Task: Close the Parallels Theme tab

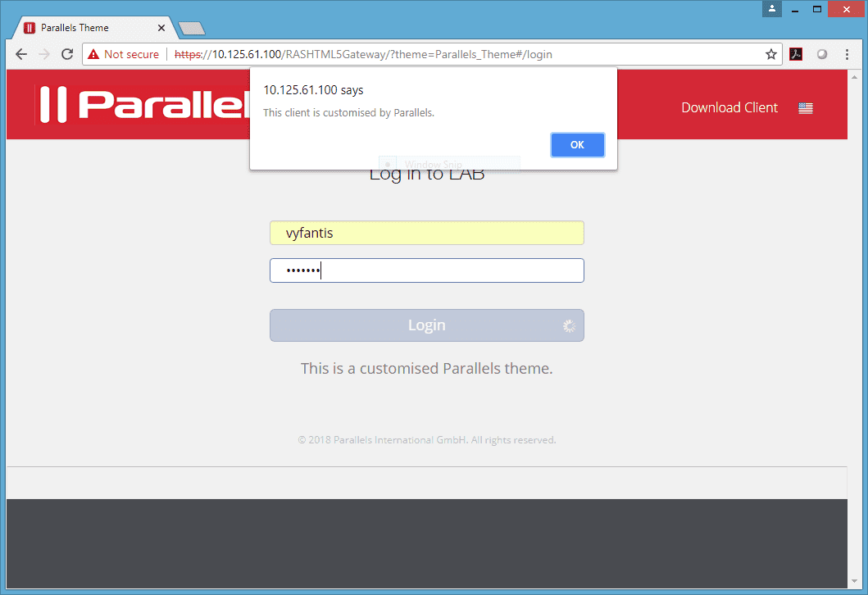Action: pyautogui.click(x=161, y=28)
